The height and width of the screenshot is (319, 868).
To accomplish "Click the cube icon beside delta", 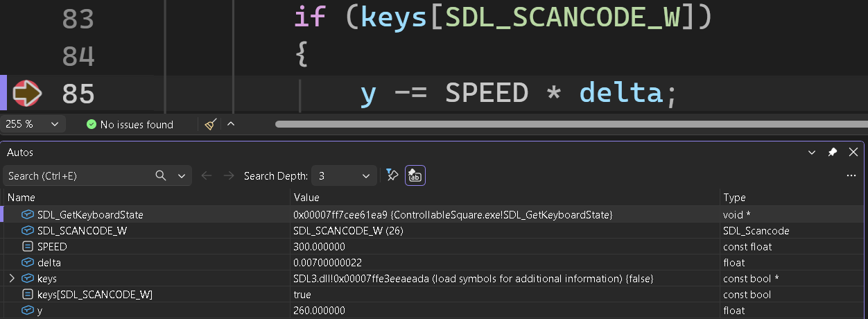I will tap(28, 263).
